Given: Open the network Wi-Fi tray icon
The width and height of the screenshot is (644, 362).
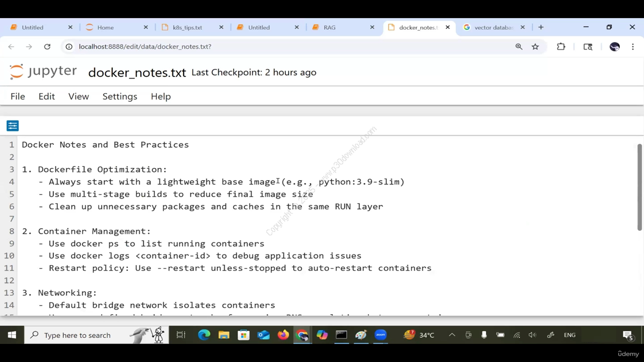Looking at the screenshot, I should point(517,335).
